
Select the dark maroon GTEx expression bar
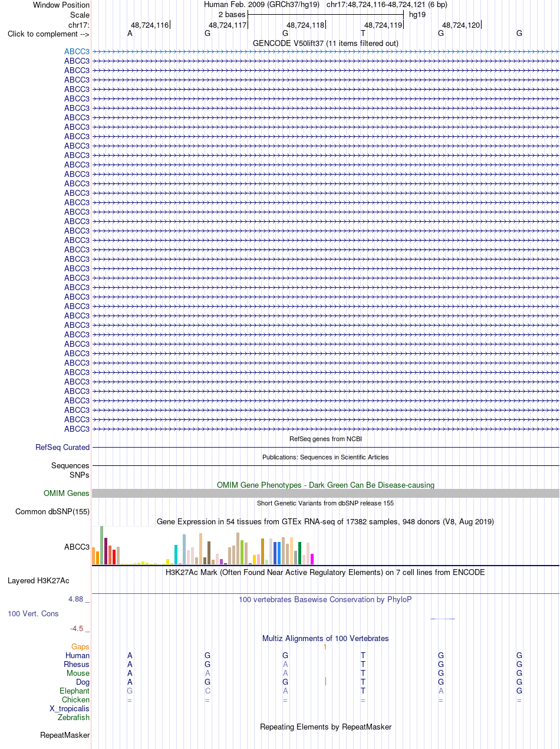pyautogui.click(x=106, y=551)
